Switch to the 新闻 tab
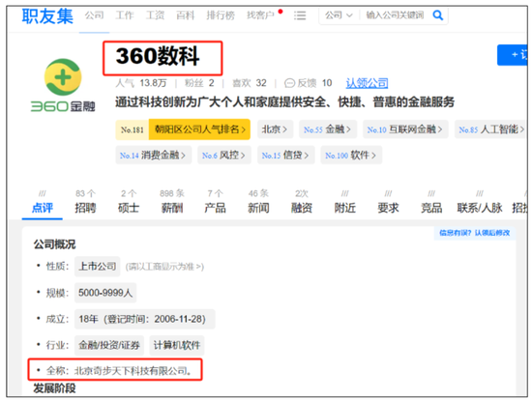Viewport: 532px width, 400px height. click(x=258, y=202)
